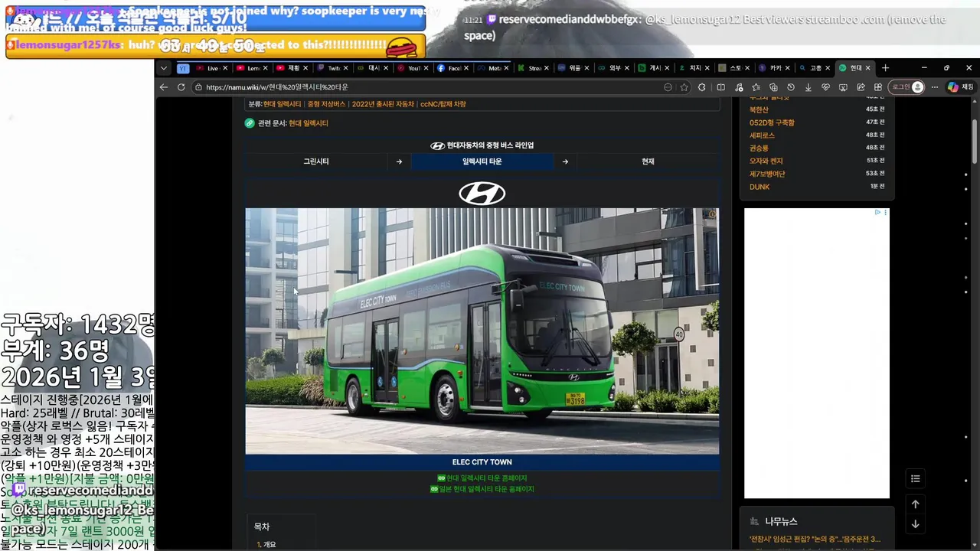The width and height of the screenshot is (980, 551).
Task: Click the ELEC CITY TOWN caption
Action: pyautogui.click(x=482, y=462)
